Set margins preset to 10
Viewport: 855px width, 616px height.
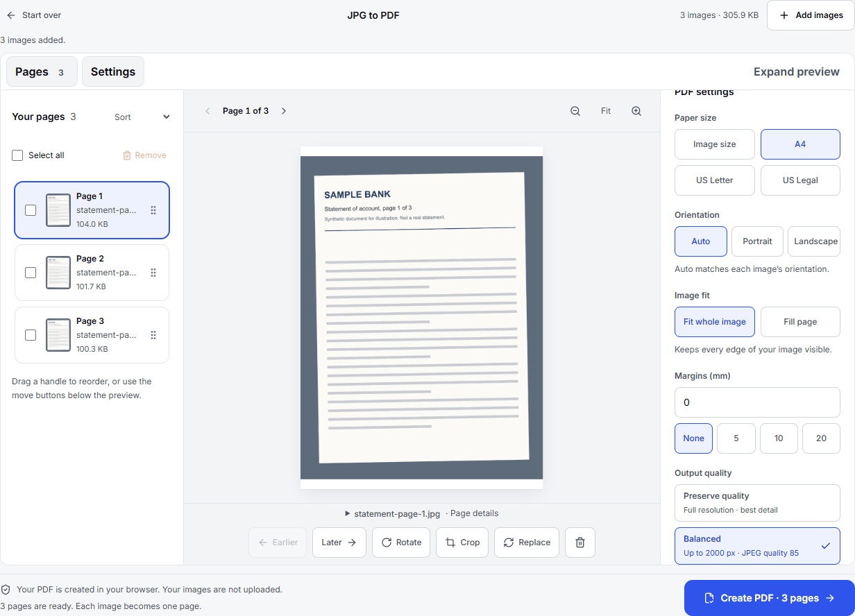779,438
